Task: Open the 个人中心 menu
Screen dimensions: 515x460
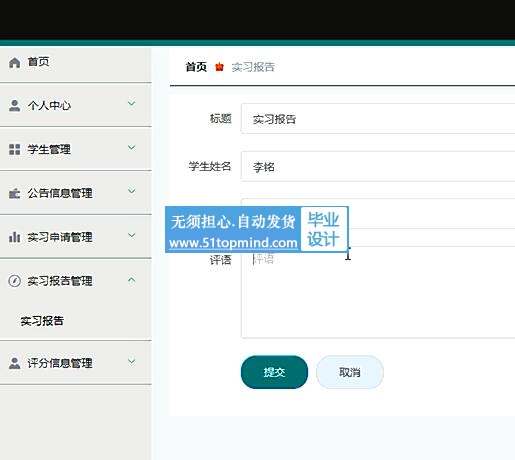Action: click(x=76, y=105)
